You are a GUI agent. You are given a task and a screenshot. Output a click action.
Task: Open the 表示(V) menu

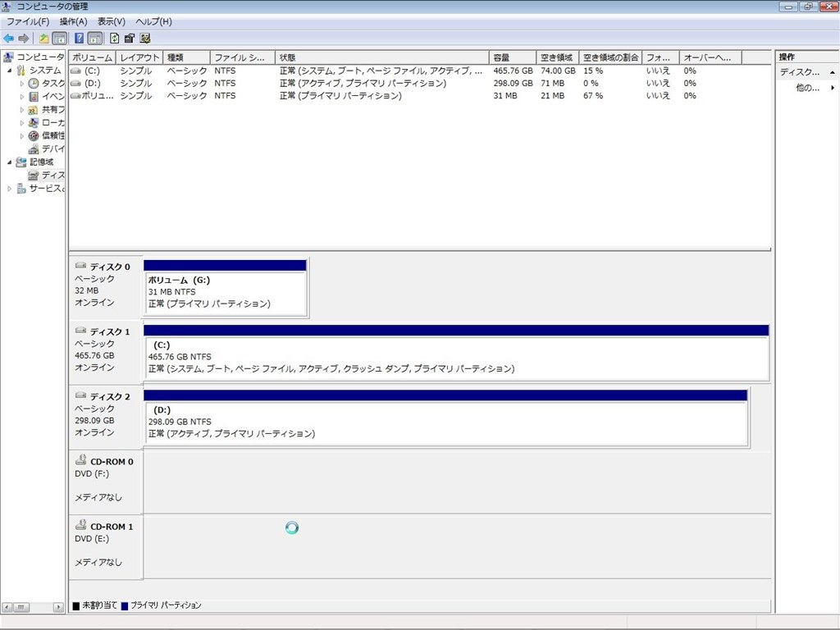pos(112,21)
